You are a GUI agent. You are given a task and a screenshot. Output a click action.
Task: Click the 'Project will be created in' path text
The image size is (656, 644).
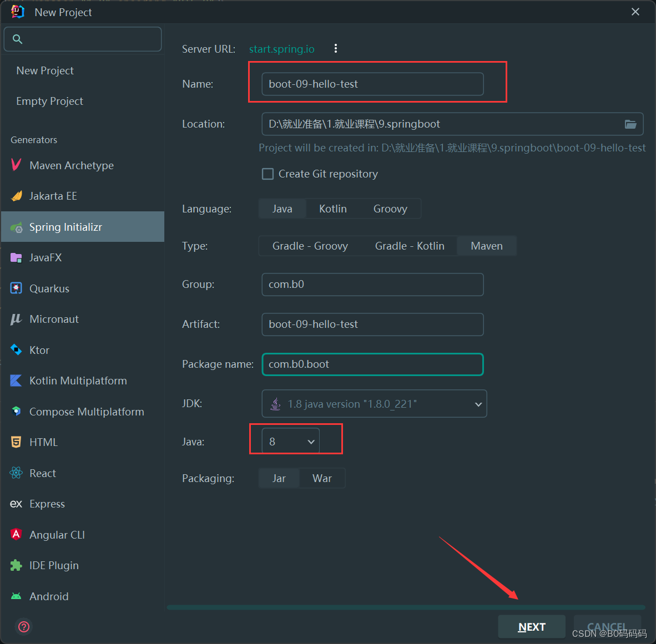click(452, 148)
